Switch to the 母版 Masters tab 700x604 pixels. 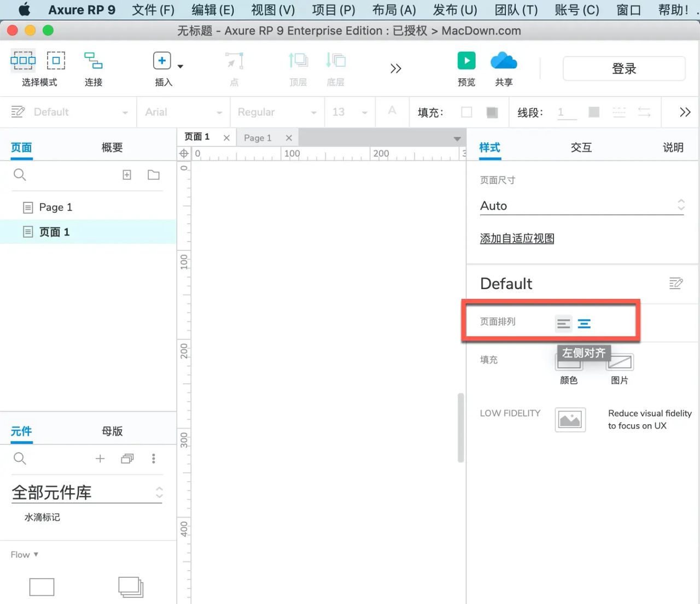pos(112,431)
